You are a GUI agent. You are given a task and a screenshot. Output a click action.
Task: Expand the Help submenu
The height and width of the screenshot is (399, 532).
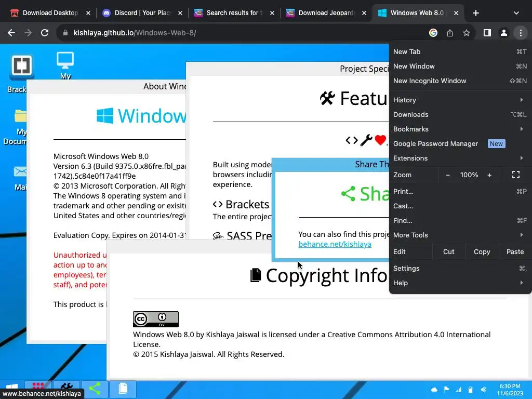[x=460, y=283]
